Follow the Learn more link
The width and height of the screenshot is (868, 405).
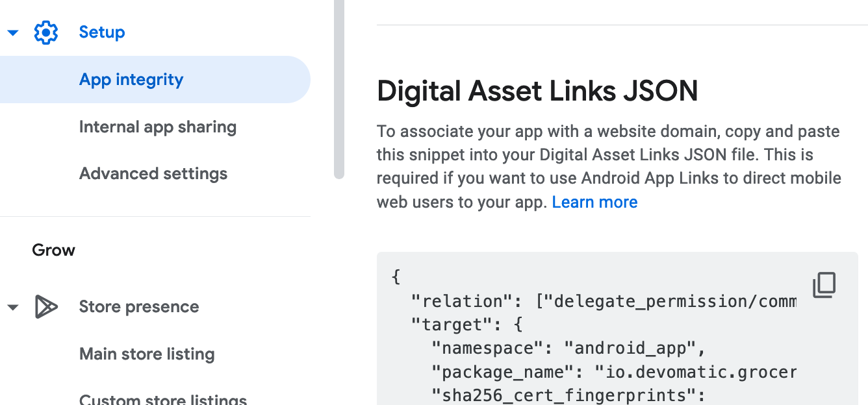(594, 202)
